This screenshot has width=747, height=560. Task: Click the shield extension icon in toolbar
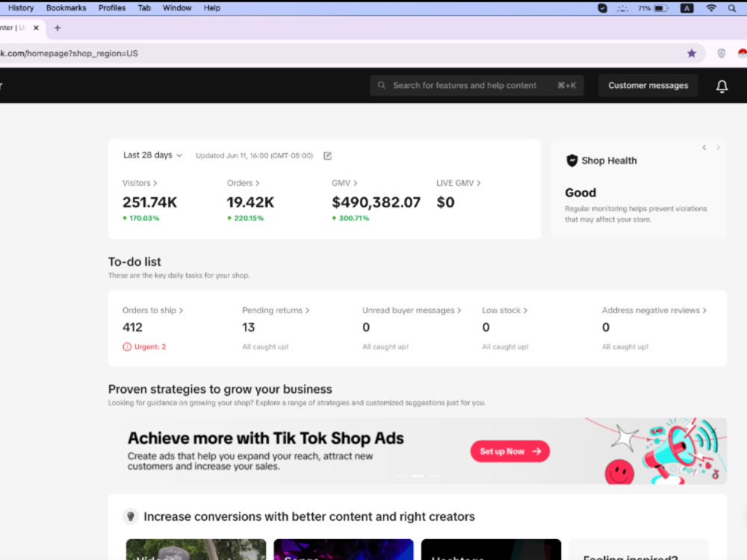(x=722, y=53)
